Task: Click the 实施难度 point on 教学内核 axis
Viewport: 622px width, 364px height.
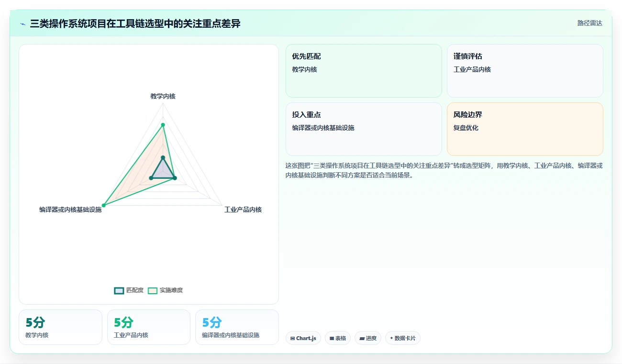Action: (163, 125)
